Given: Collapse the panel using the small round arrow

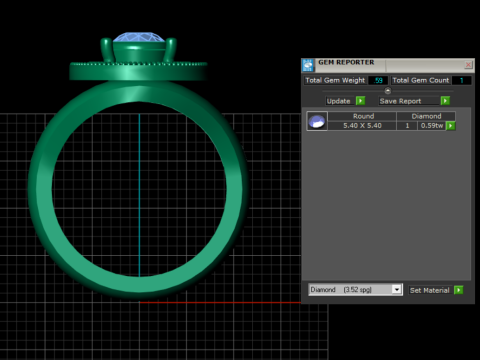Looking at the screenshot, I should [x=387, y=91].
